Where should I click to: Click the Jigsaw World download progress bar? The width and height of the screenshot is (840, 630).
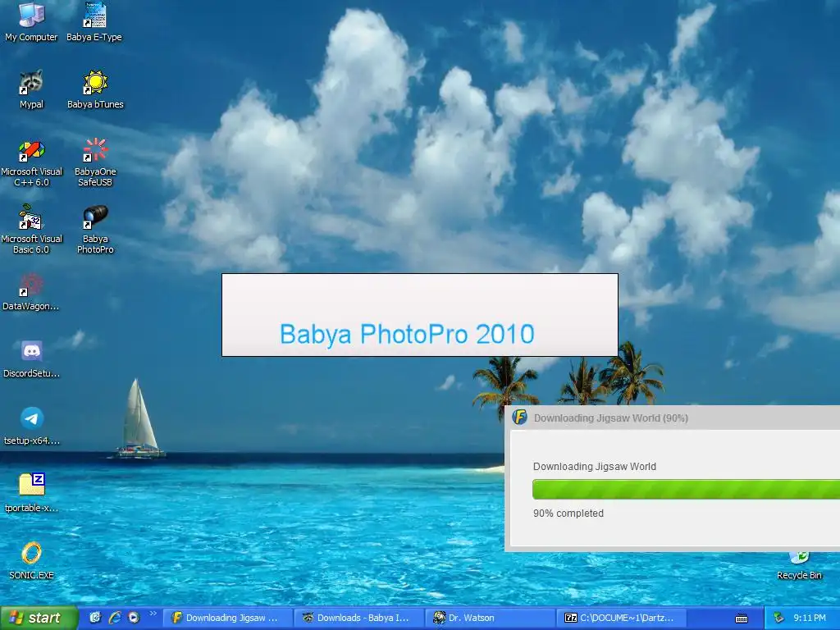[687, 489]
